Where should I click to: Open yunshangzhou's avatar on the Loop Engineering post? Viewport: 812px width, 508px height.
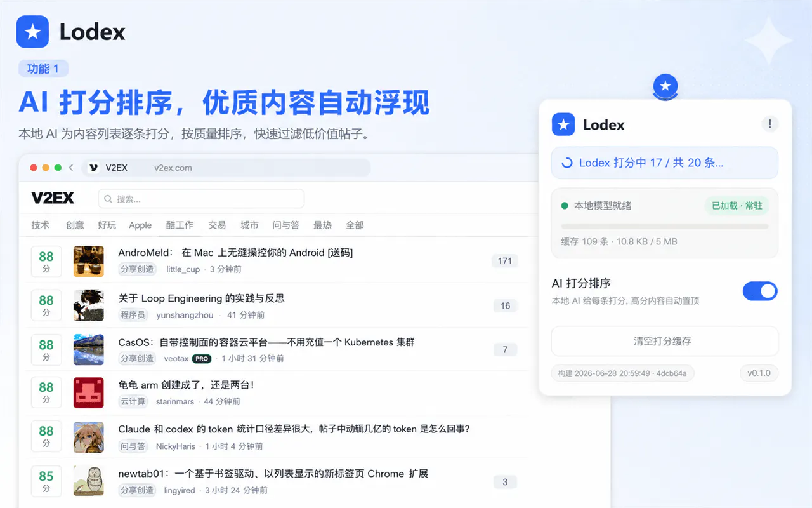click(x=89, y=305)
